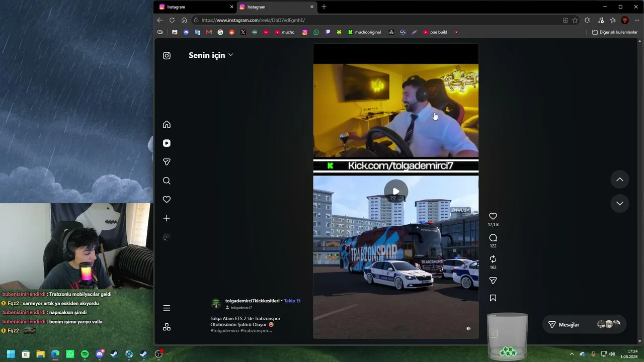
Task: Open the 'mucho' YouTube bookmark
Action: click(285, 32)
